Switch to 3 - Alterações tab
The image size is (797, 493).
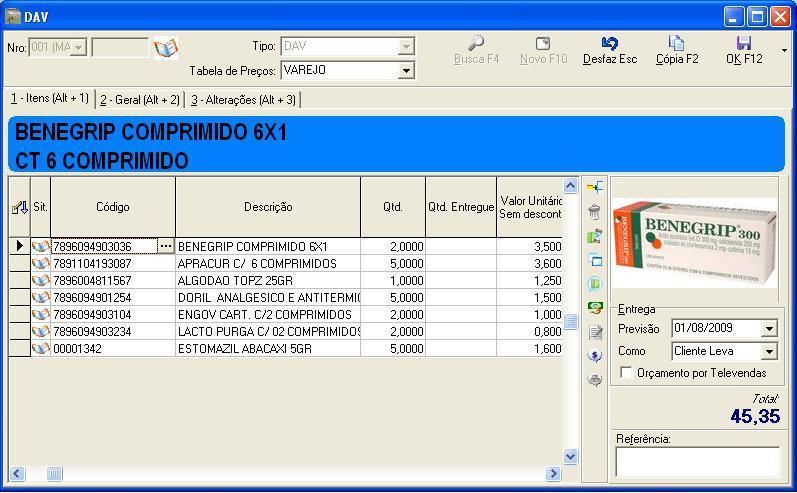[243, 100]
